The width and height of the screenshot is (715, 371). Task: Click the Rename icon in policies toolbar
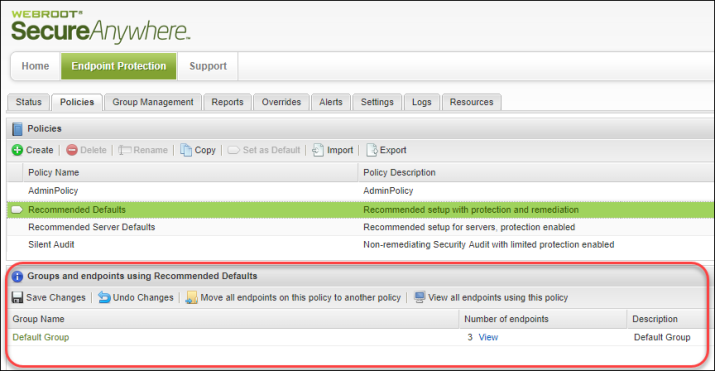[124, 150]
